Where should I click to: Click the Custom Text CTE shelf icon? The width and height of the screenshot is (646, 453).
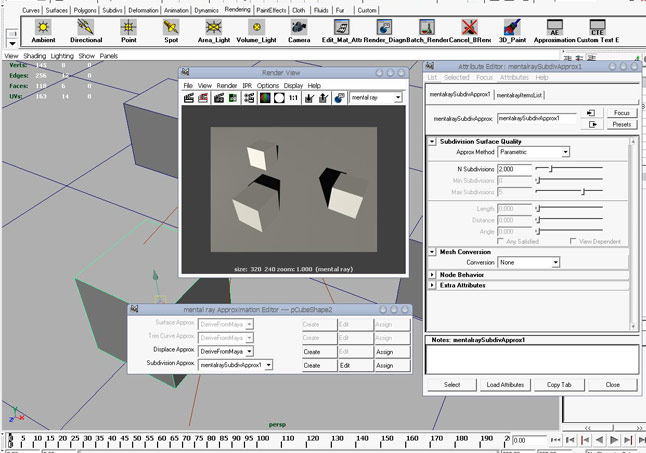(x=597, y=28)
